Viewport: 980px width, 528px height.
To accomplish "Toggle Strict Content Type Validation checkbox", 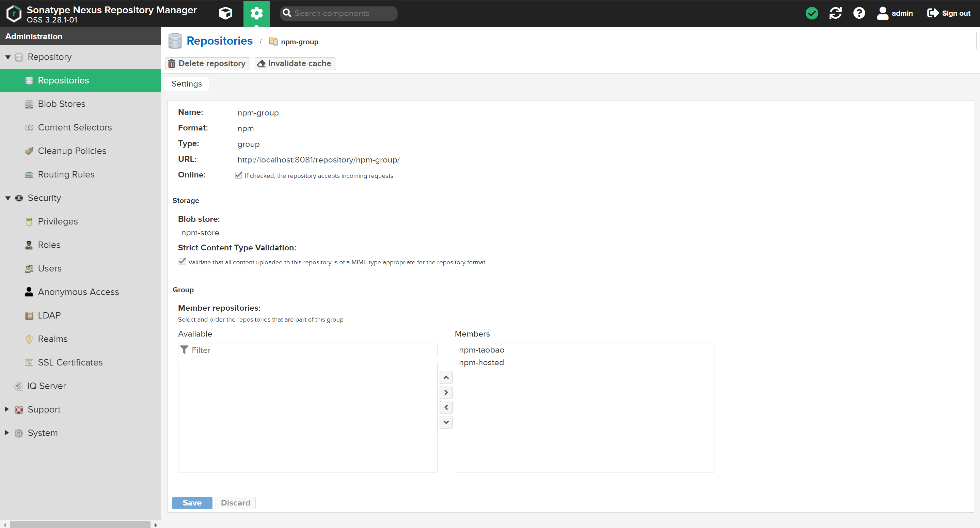I will [182, 262].
